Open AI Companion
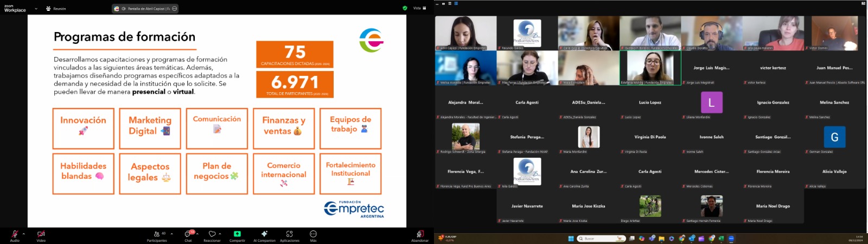The width and height of the screenshot is (868, 244). click(x=264, y=234)
